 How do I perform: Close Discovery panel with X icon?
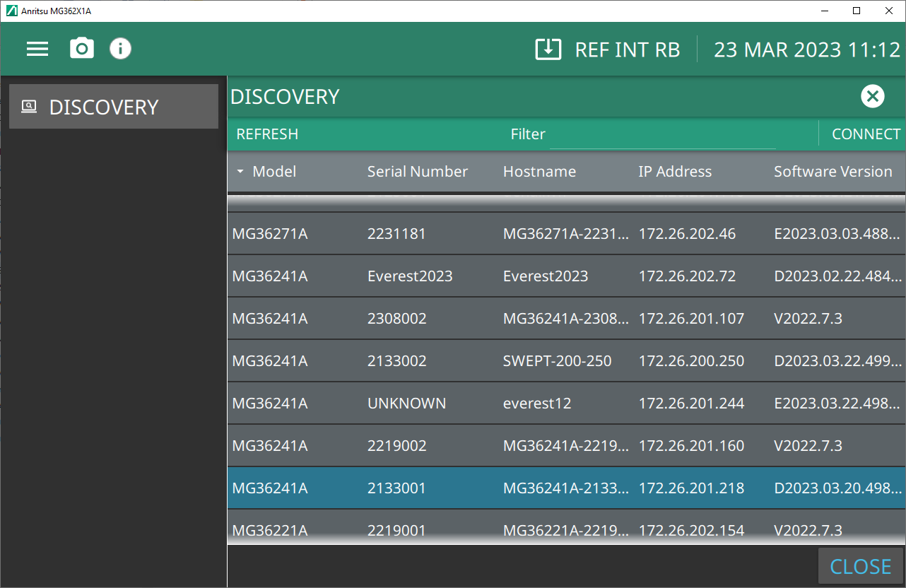(873, 96)
